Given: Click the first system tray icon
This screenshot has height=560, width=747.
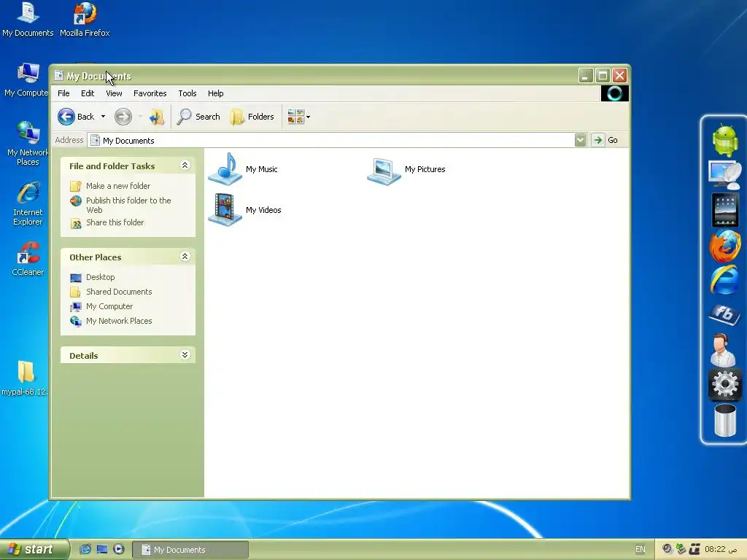Looking at the screenshot, I should coord(667,549).
